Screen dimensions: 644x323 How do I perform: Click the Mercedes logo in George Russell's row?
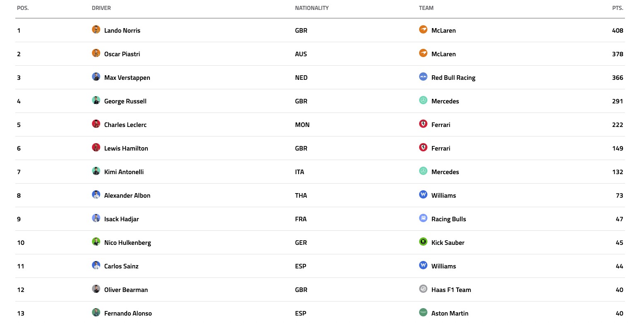pos(423,100)
